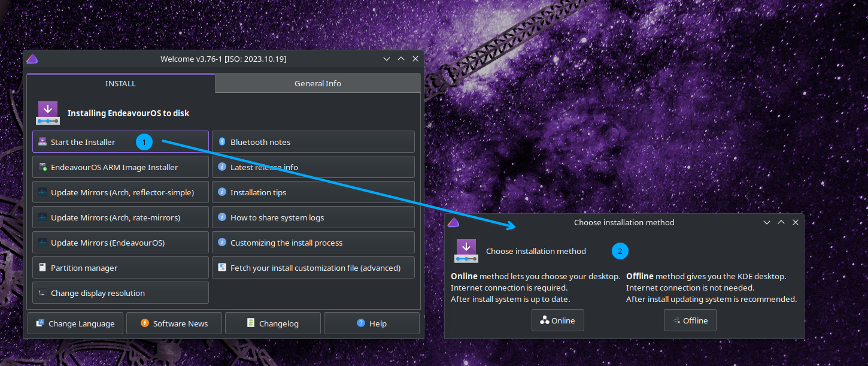Image resolution: width=868 pixels, height=366 pixels.
Task: Minimize the Choose installation method dialog
Action: point(767,222)
